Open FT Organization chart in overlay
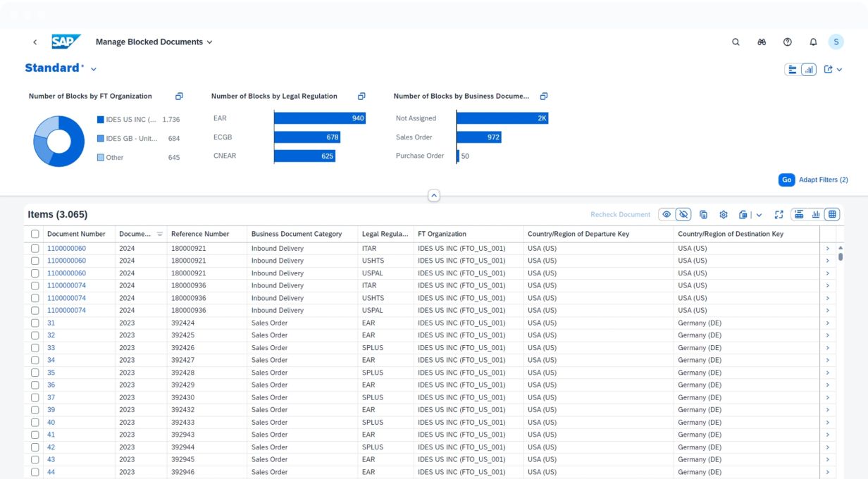868x479 pixels. tap(179, 97)
